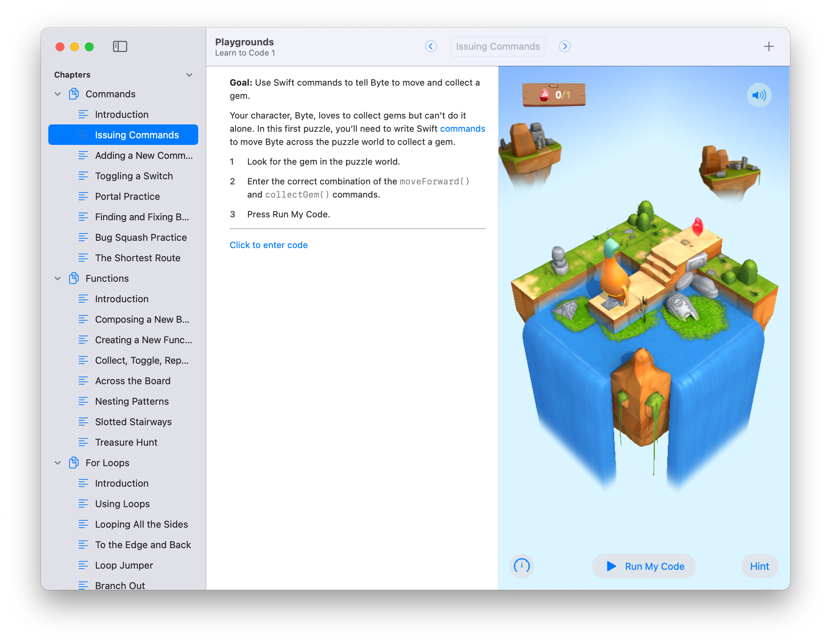This screenshot has width=831, height=644.
Task: Select Introduction under For Loops
Action: coord(123,483)
